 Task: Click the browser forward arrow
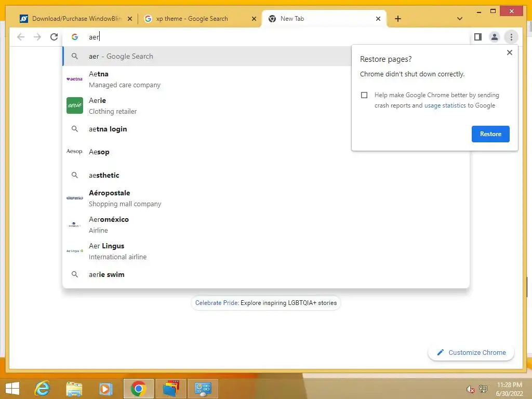point(37,37)
